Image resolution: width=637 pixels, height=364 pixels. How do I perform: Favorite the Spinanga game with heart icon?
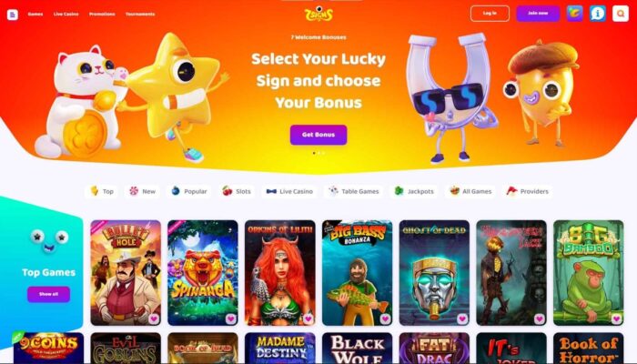(x=230, y=318)
